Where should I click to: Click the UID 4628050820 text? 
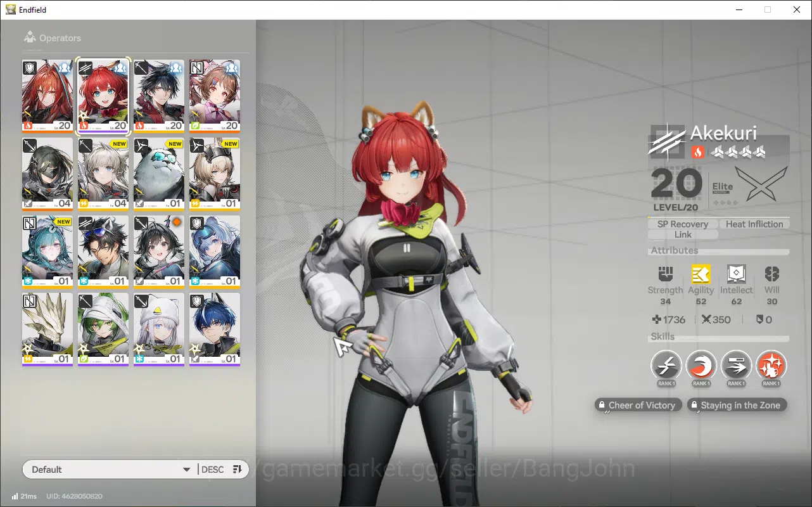[x=75, y=496]
